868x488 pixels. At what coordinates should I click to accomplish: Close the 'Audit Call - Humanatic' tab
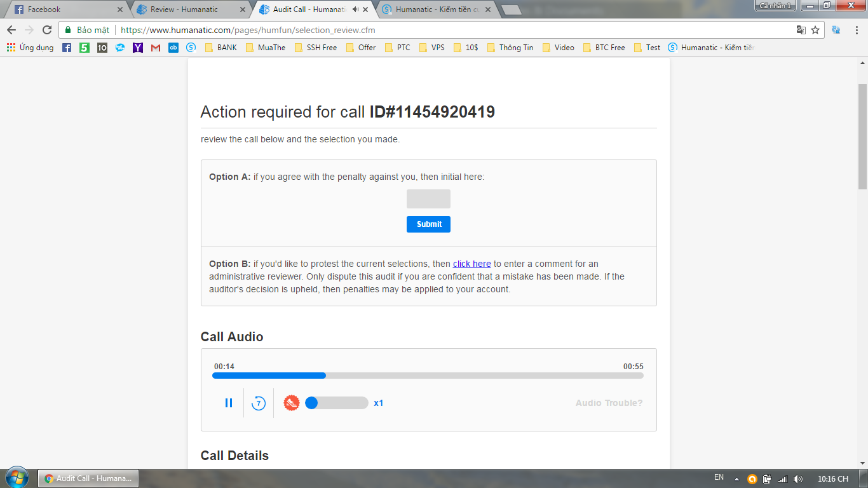pos(366,10)
